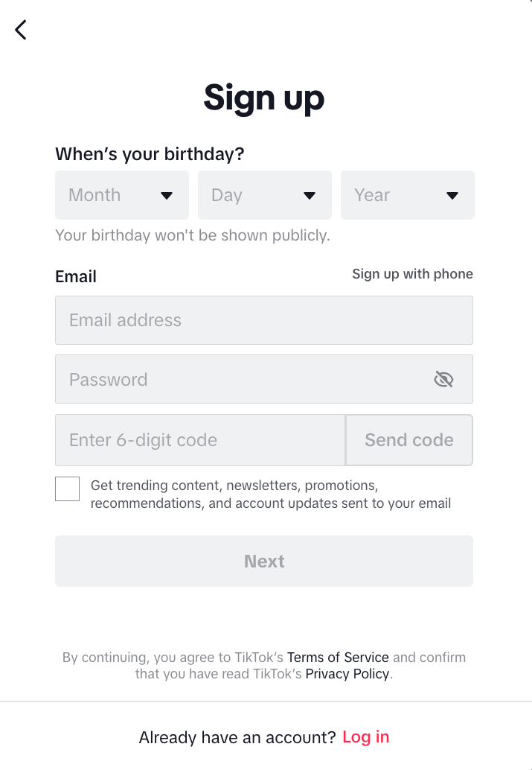Focus the Email address input field
This screenshot has height=770, width=532.
click(x=223, y=320)
